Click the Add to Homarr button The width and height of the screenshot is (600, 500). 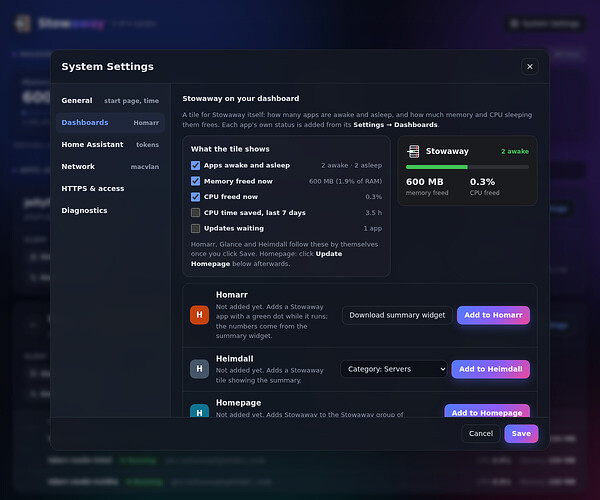493,315
